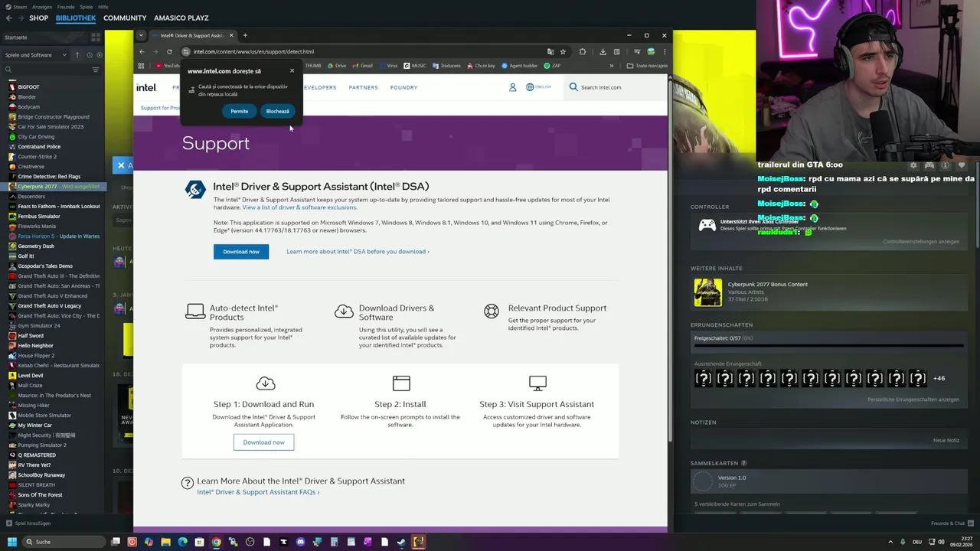Image resolution: width=980 pixels, height=551 pixels.
Task: Open OBS Studio from the taskbar
Action: coord(250,542)
